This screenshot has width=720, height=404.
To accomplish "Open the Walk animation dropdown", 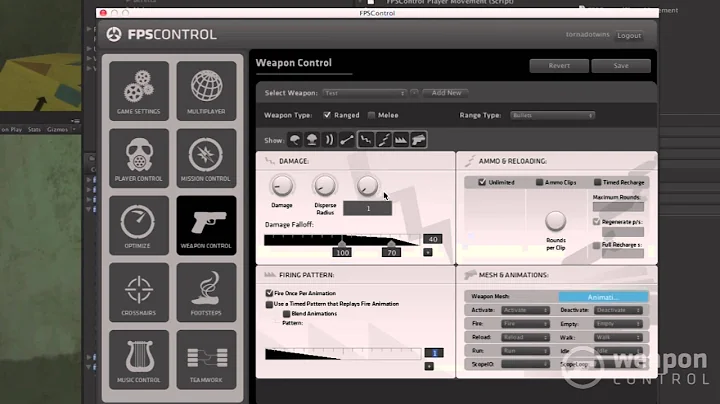I will click(x=618, y=337).
